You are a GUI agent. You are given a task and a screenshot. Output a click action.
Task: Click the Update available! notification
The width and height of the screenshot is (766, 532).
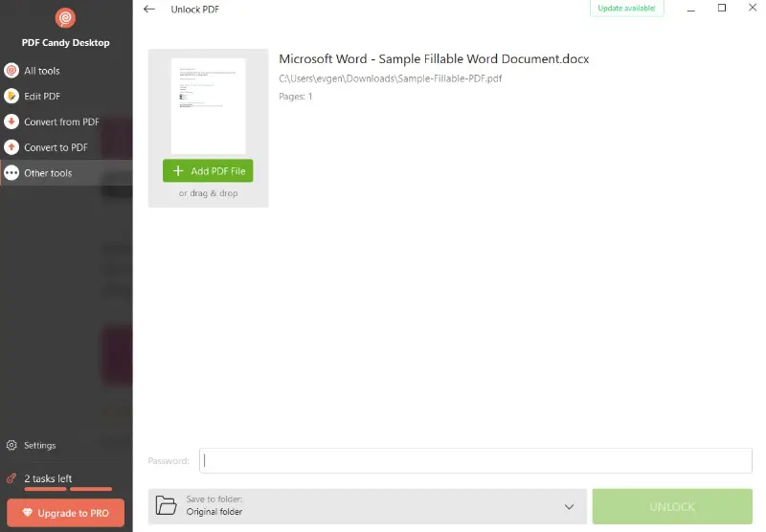(627, 9)
